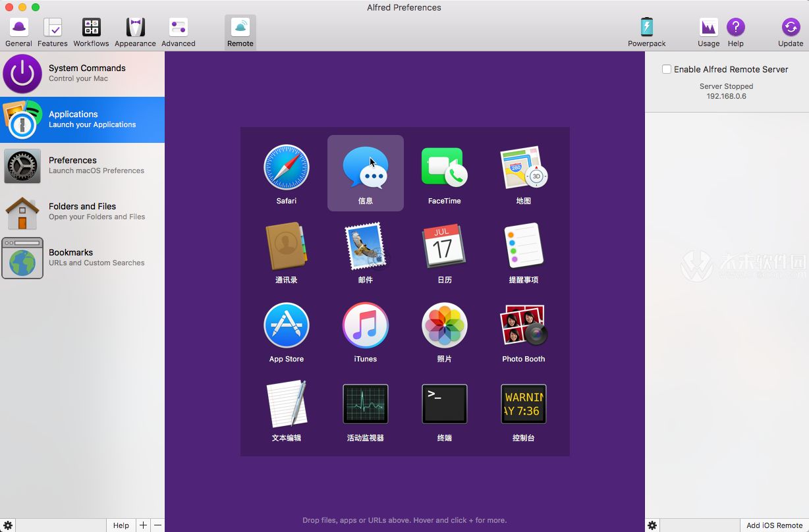
Task: Click the FaceTime app icon
Action: [445, 167]
